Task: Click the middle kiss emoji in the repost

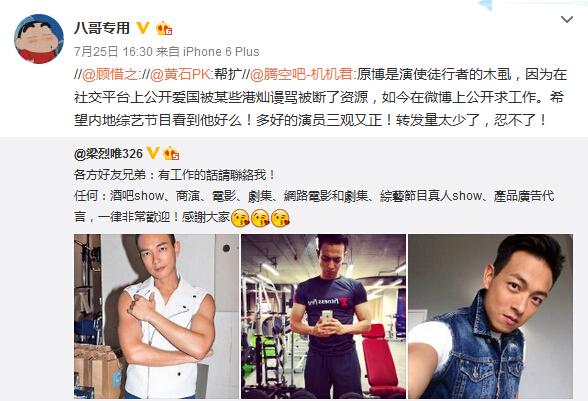Action: tap(260, 218)
